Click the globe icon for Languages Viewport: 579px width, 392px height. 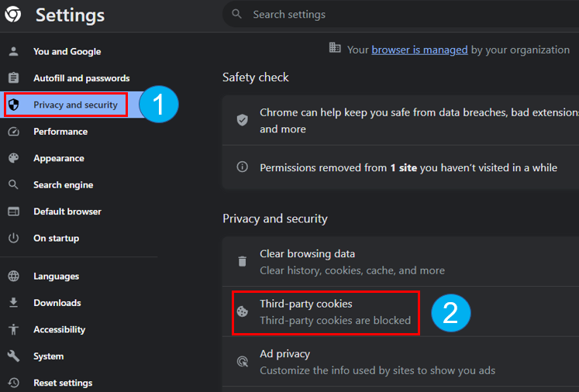[14, 276]
